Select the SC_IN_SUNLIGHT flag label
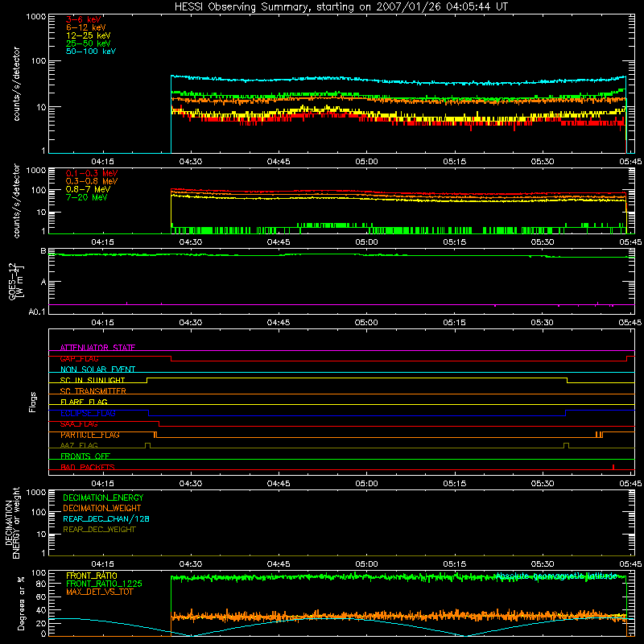Image resolution: width=644 pixels, height=644 pixels. (93, 380)
